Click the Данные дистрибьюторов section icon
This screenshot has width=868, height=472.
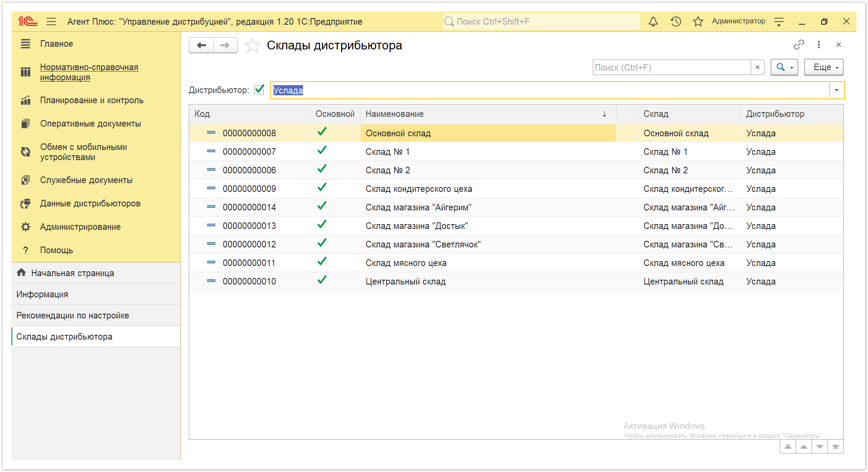pyautogui.click(x=26, y=203)
